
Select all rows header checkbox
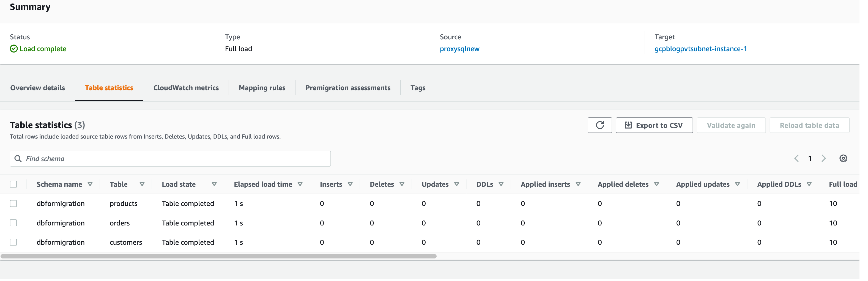coord(13,186)
